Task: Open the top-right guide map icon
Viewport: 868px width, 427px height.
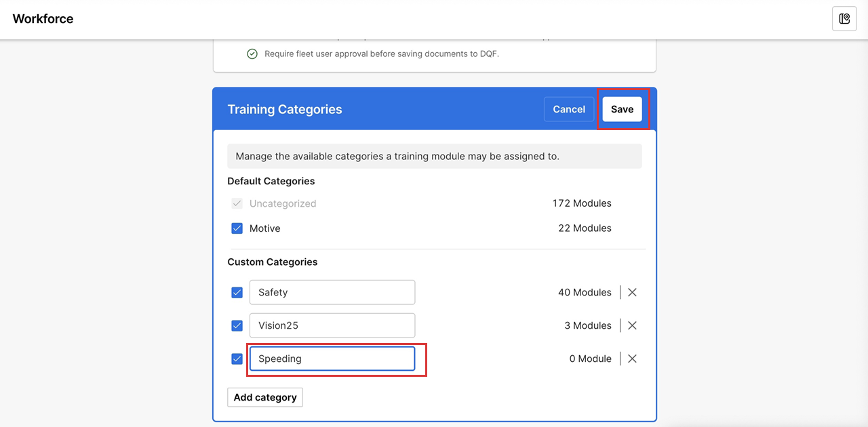Action: tap(844, 19)
